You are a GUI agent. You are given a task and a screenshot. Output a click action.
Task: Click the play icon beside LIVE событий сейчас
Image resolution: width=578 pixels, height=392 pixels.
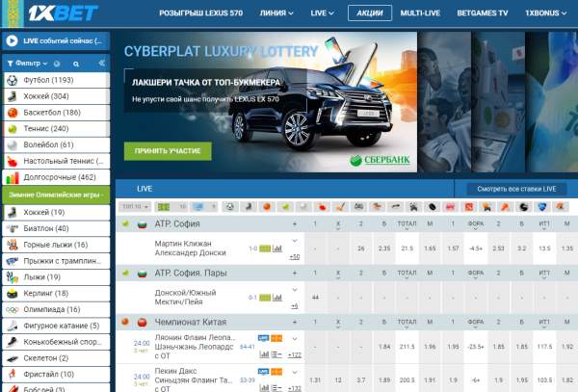coord(12,40)
